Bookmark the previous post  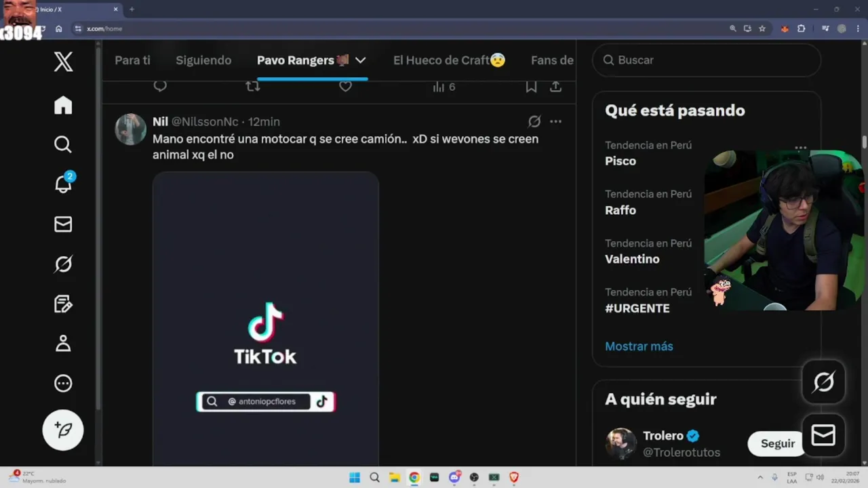pyautogui.click(x=532, y=87)
